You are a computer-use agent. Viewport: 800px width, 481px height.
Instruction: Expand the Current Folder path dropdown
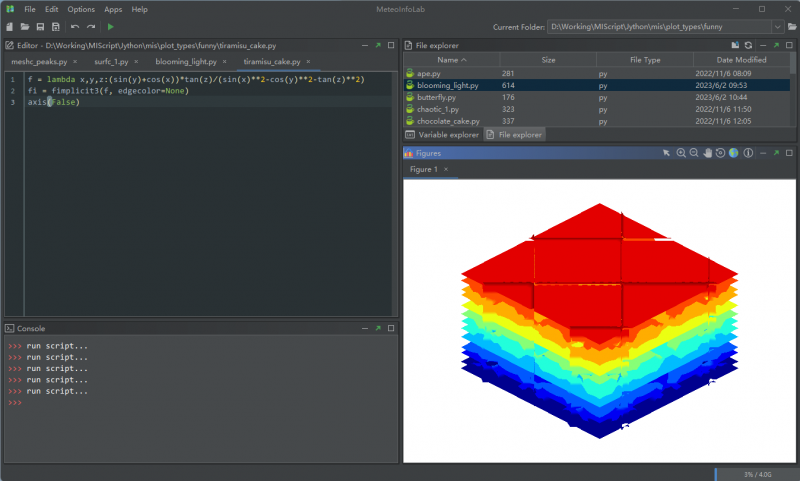pos(776,27)
